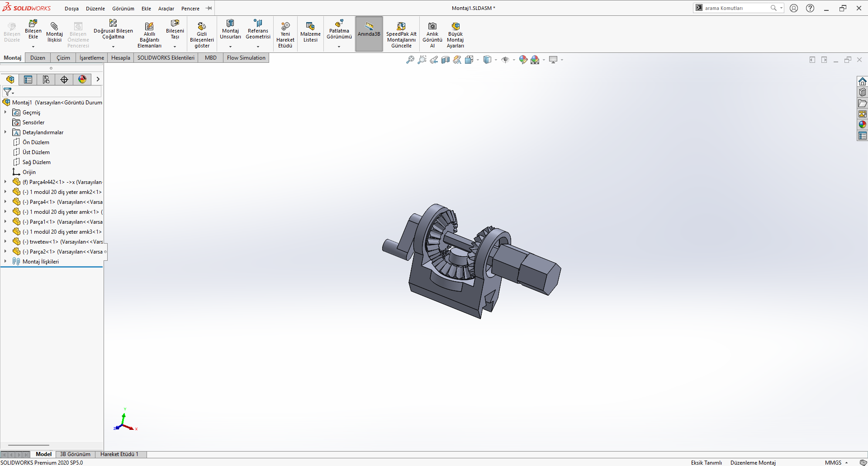Open the DisplayManager color ball tab
The width and height of the screenshot is (868, 466).
coord(82,80)
